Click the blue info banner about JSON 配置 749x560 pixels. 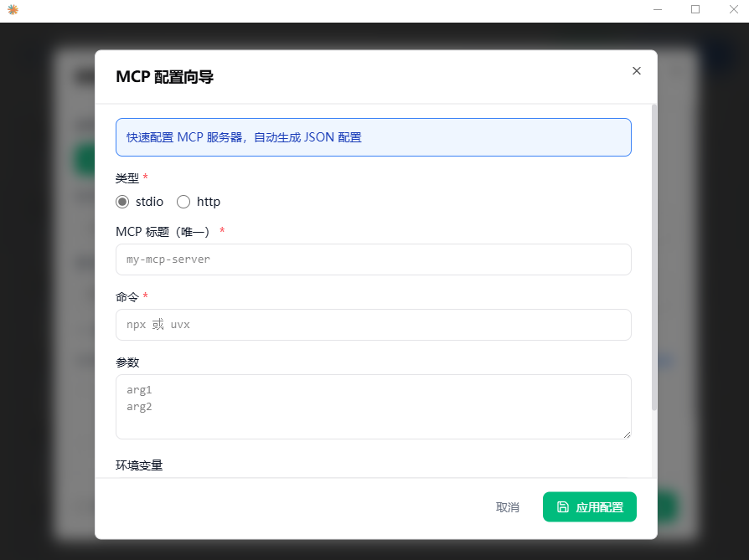tap(373, 137)
